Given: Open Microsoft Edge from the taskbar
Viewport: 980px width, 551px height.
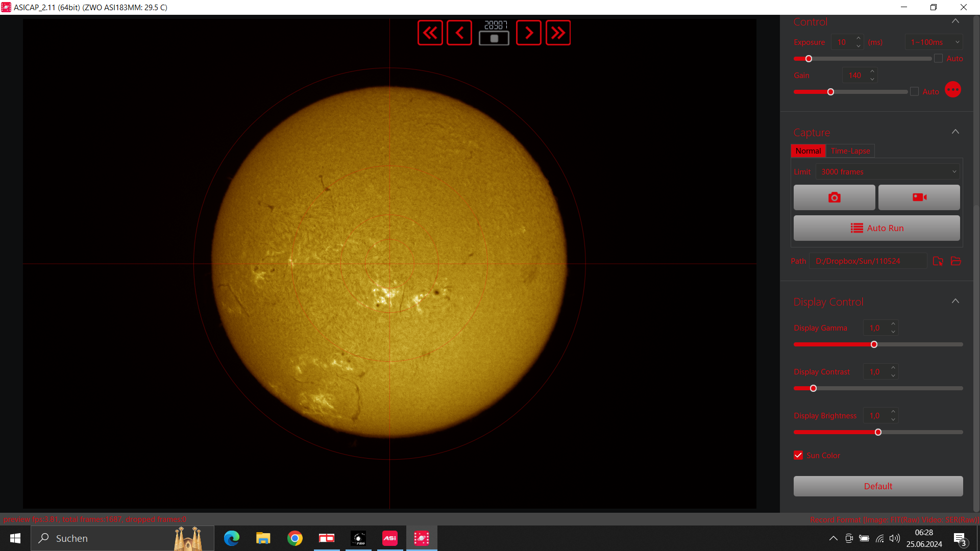Looking at the screenshot, I should (x=232, y=538).
